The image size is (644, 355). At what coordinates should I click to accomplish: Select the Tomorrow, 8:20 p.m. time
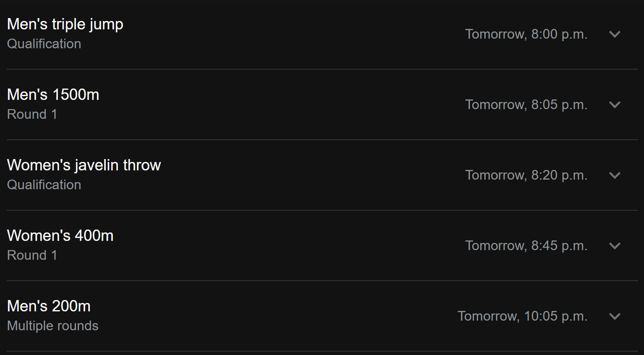click(x=526, y=175)
